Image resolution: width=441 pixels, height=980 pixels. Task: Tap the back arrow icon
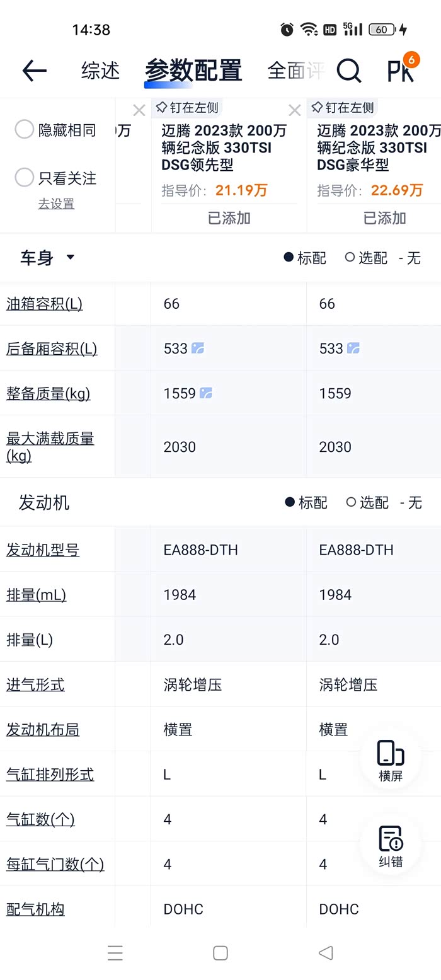pyautogui.click(x=35, y=71)
